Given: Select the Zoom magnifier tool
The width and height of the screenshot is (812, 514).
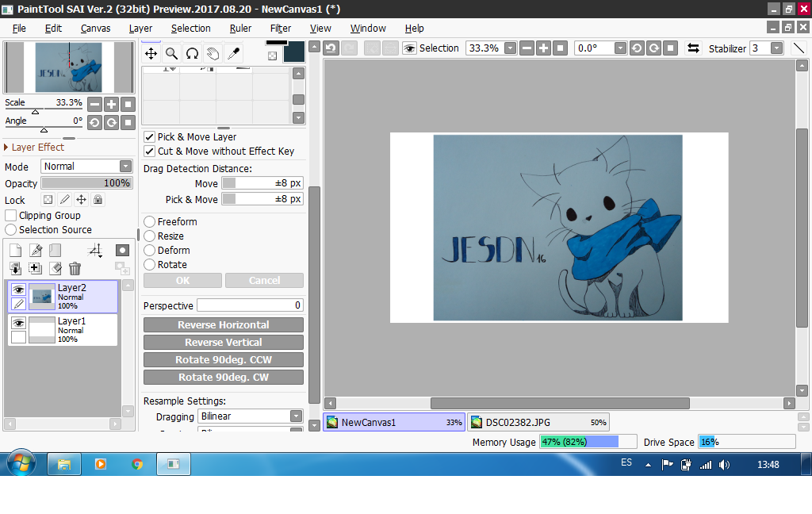Looking at the screenshot, I should [x=171, y=54].
